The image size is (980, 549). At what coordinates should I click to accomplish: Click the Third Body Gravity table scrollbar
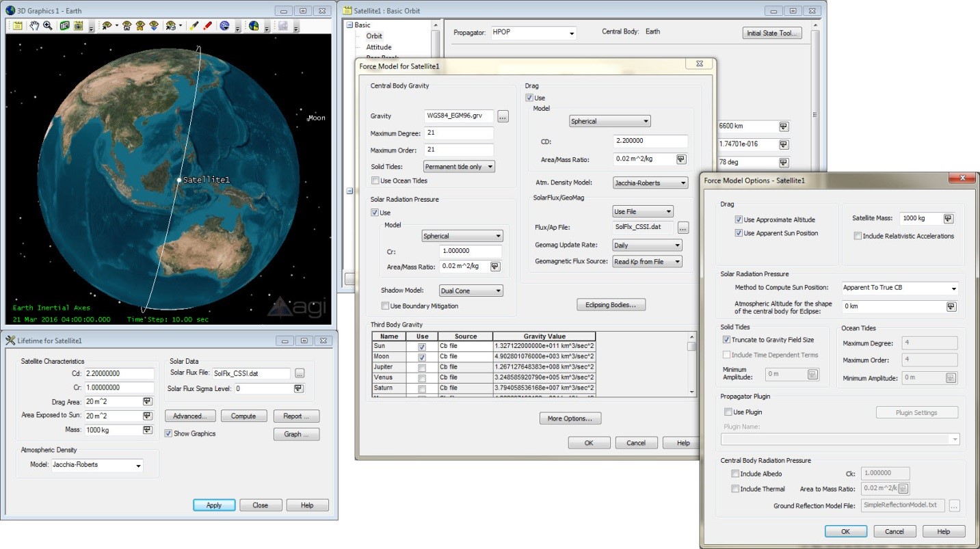coord(691,364)
